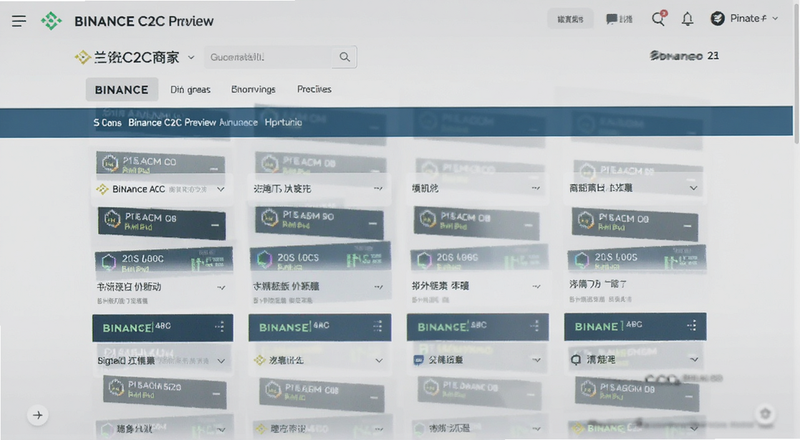Switch to the Bhonrvings tab
800x440 pixels.
point(253,89)
